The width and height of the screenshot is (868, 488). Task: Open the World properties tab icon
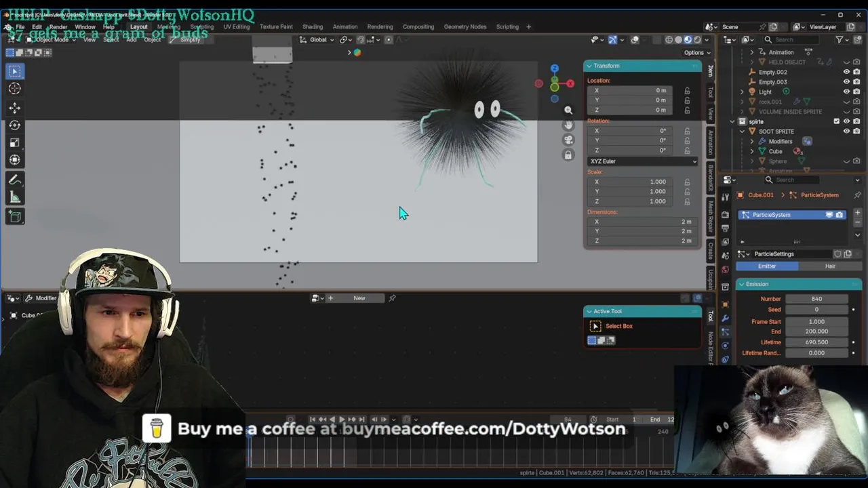pyautogui.click(x=725, y=269)
